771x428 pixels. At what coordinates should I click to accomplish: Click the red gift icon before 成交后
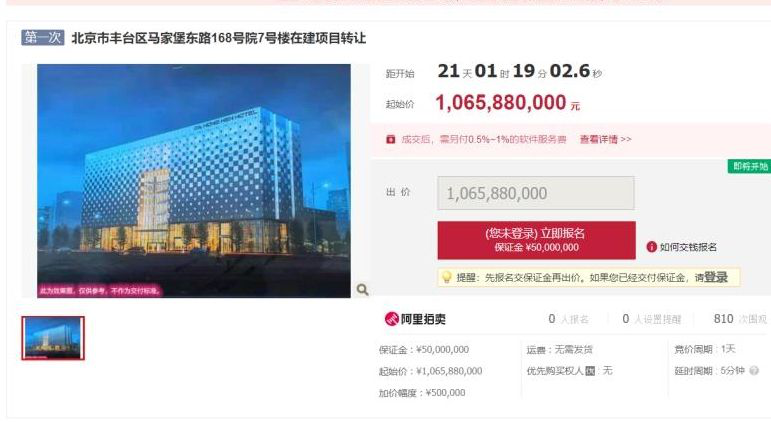[x=390, y=139]
